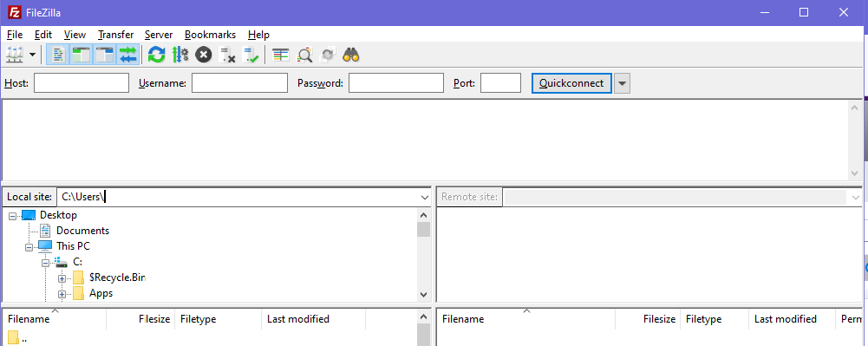Open the Help menu

coord(258,35)
